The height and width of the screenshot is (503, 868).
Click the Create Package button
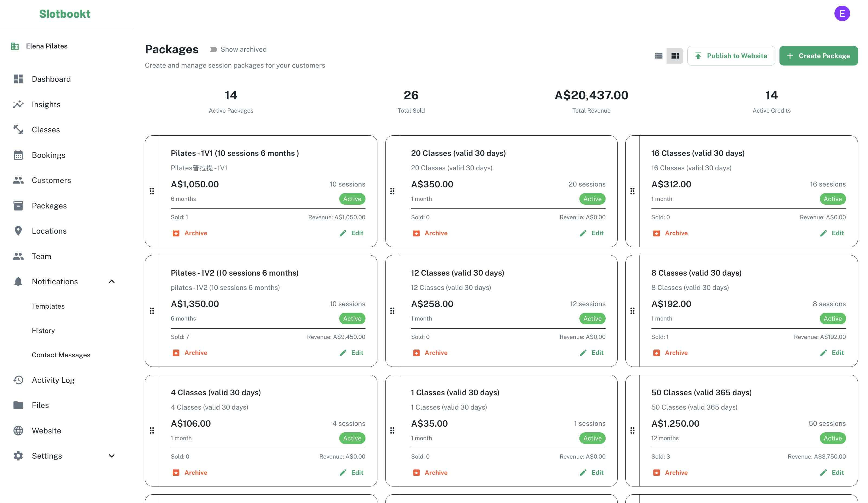(x=819, y=55)
